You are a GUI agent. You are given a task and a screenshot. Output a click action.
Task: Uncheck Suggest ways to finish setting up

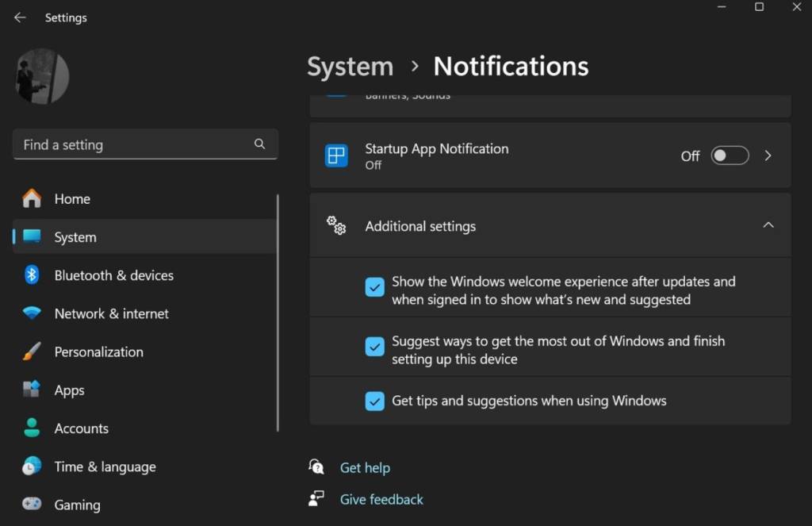[x=375, y=347]
